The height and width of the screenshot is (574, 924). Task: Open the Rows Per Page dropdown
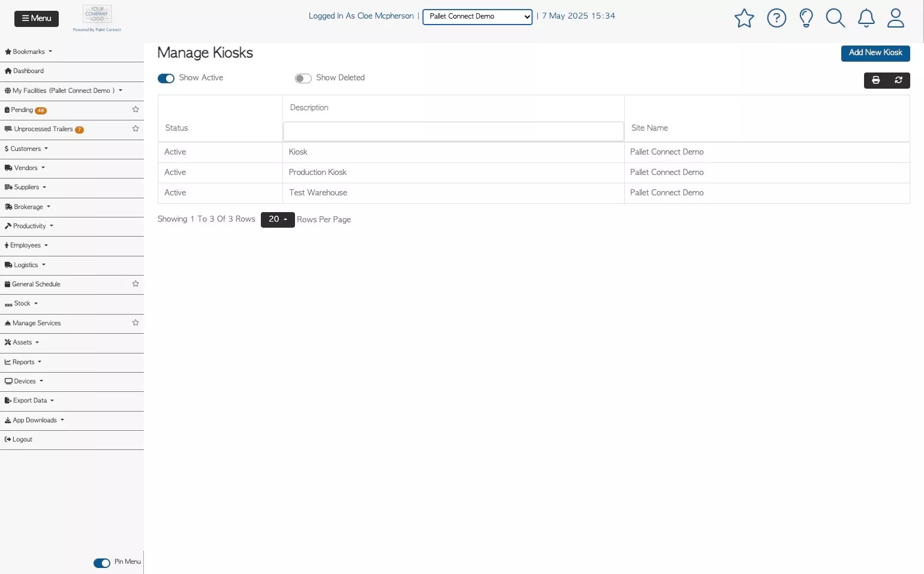(277, 219)
